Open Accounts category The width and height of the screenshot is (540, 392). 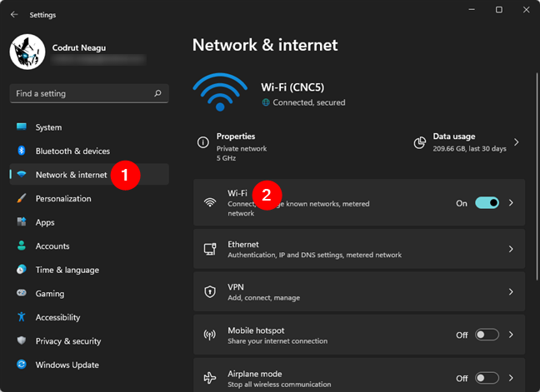click(x=89, y=246)
